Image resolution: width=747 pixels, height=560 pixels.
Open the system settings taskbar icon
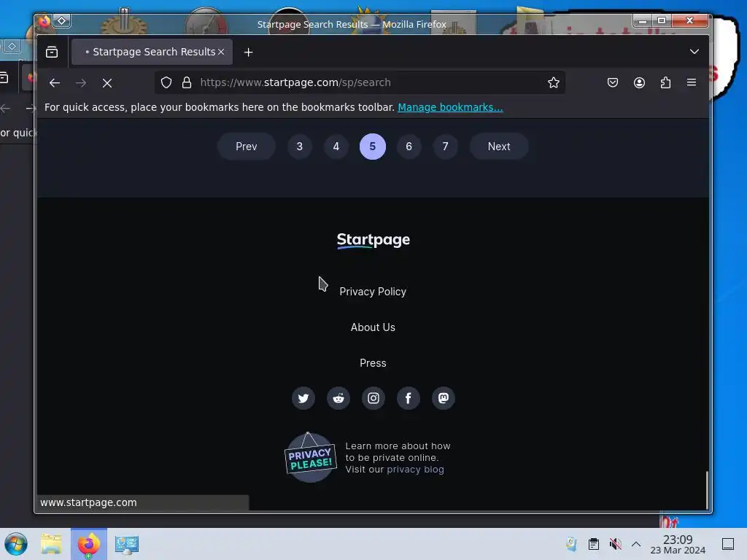[x=127, y=544]
